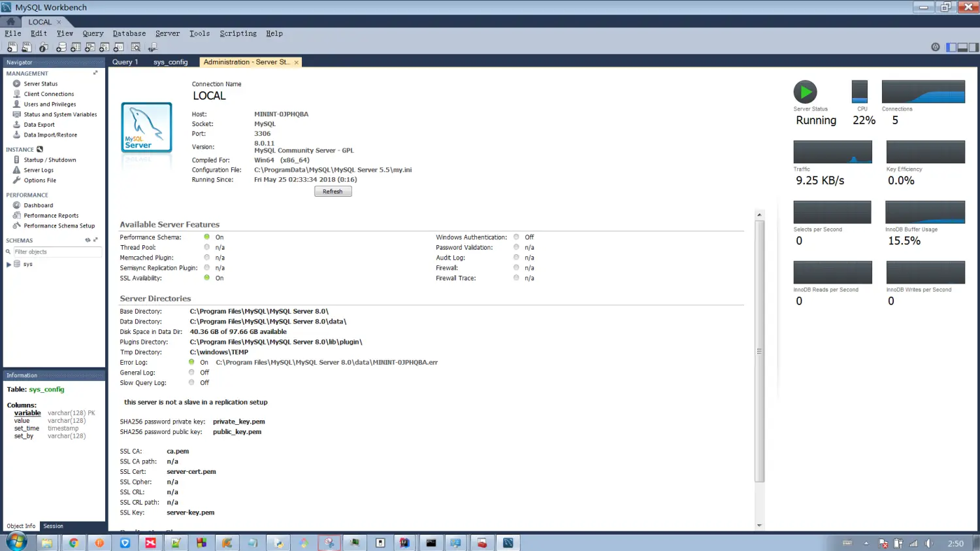Click scrollbar down arrow in server status
Viewport: 980px width, 551px height.
(759, 526)
